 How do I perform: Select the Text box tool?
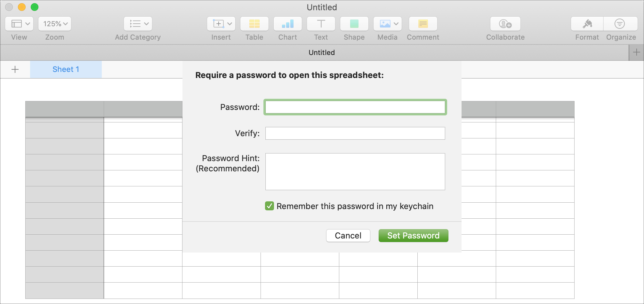click(321, 24)
